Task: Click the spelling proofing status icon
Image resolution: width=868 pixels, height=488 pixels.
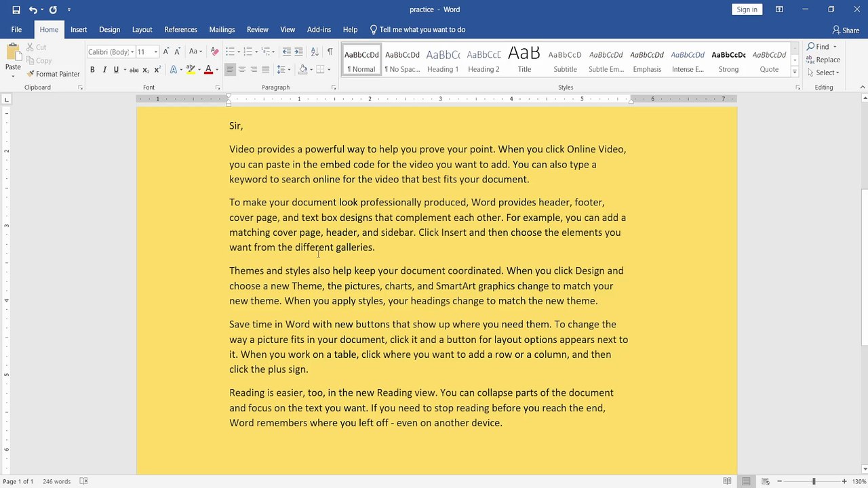Action: point(83,481)
